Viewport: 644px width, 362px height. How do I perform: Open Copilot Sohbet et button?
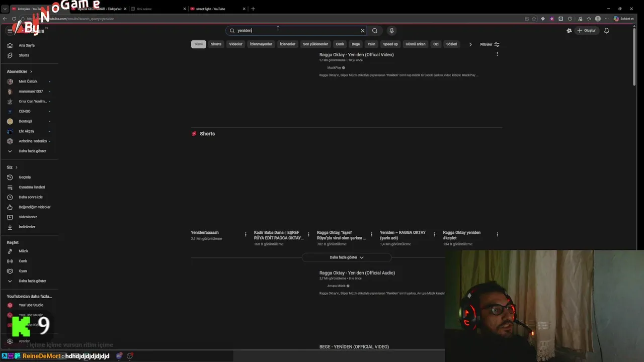click(624, 19)
